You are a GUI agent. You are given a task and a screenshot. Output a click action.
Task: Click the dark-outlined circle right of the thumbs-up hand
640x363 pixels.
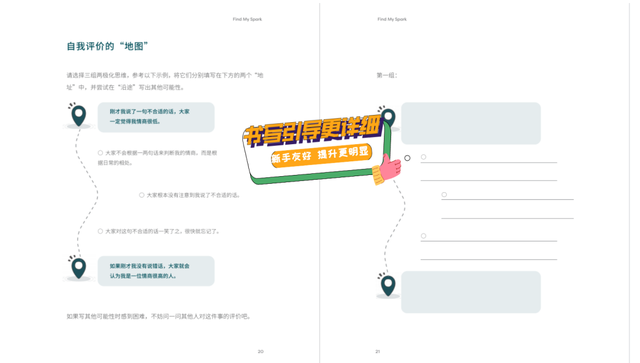click(x=407, y=158)
